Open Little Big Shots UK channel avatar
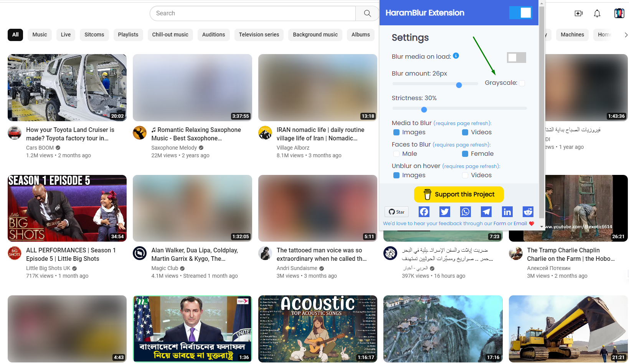 tap(15, 253)
